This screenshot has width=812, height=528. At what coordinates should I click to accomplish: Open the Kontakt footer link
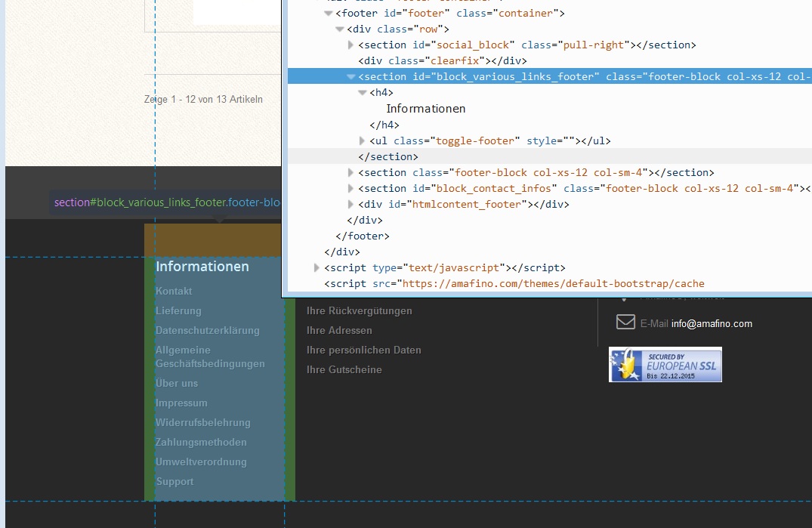(x=174, y=292)
